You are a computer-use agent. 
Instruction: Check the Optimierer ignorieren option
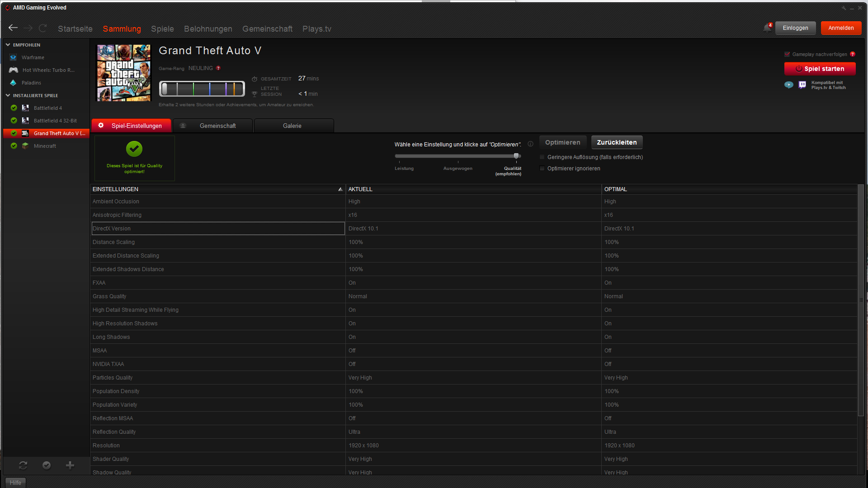(x=542, y=169)
